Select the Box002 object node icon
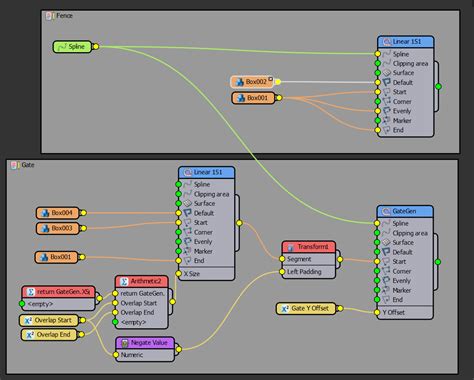 click(240, 82)
